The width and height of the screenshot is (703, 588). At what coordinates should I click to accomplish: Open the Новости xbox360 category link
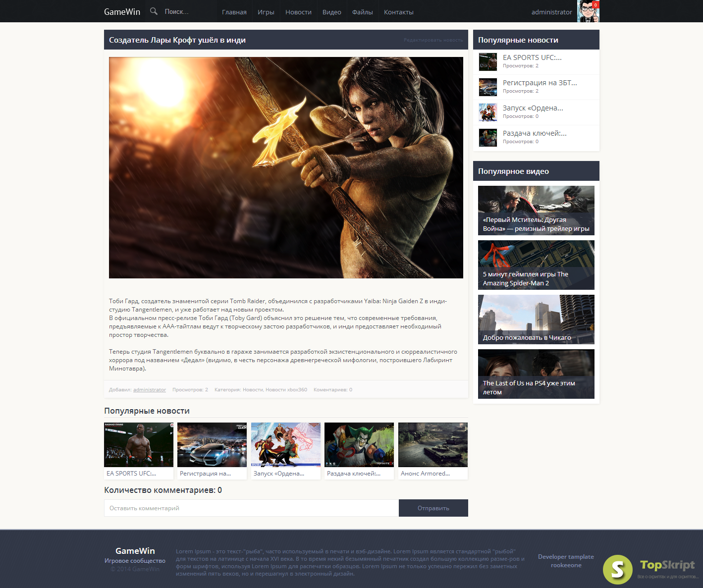[286, 390]
